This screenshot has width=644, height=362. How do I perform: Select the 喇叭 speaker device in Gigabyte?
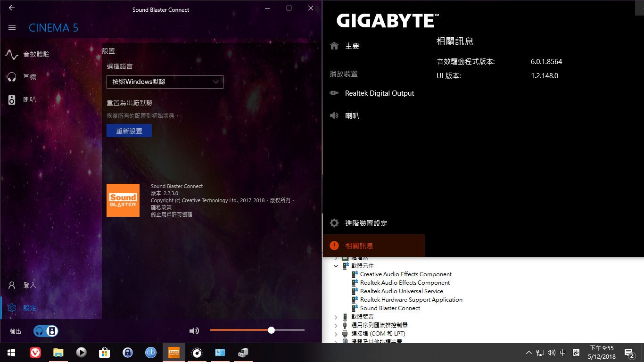373,115
